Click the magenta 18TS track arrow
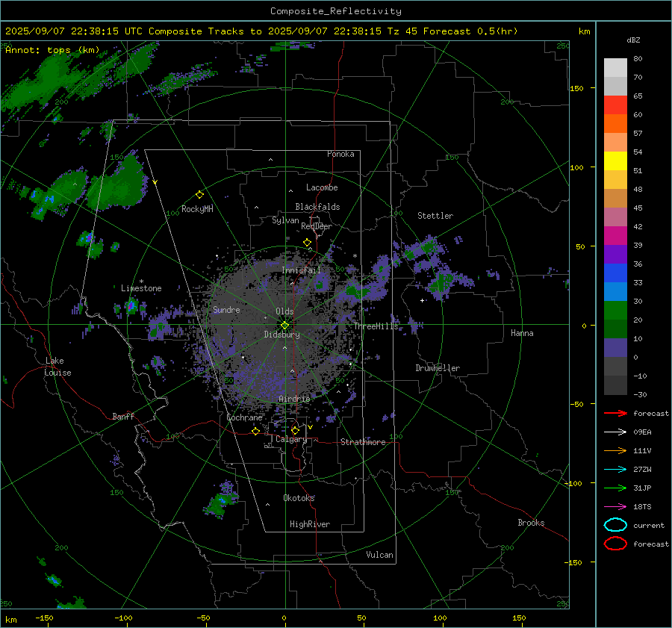Viewport: 672px width, 628px height. tap(615, 507)
